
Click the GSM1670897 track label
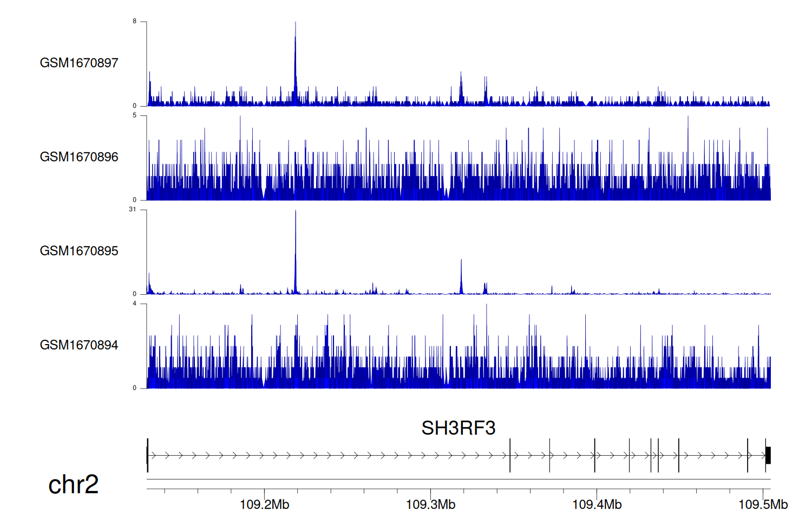tap(79, 63)
